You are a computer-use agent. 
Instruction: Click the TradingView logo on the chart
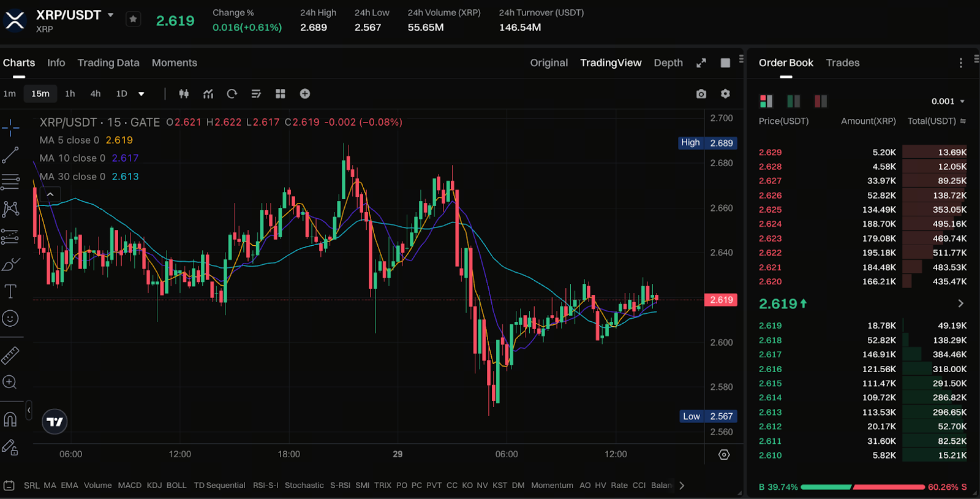coord(55,422)
